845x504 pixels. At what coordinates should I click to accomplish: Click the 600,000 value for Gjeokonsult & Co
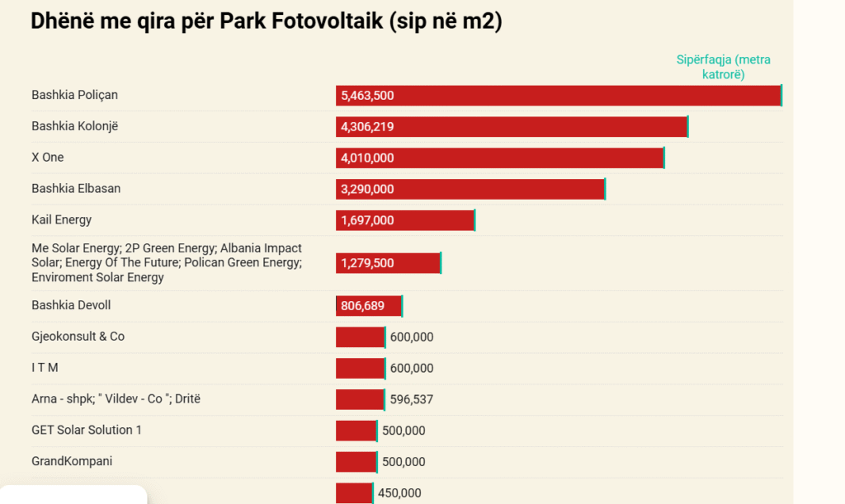click(x=412, y=337)
